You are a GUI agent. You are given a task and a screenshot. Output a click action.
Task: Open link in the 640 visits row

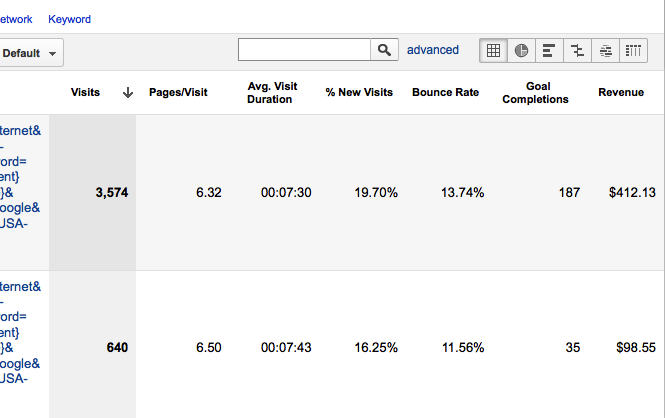(20, 332)
